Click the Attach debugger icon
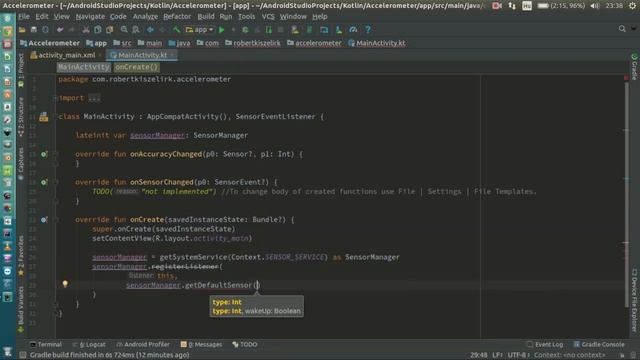 click(269, 30)
